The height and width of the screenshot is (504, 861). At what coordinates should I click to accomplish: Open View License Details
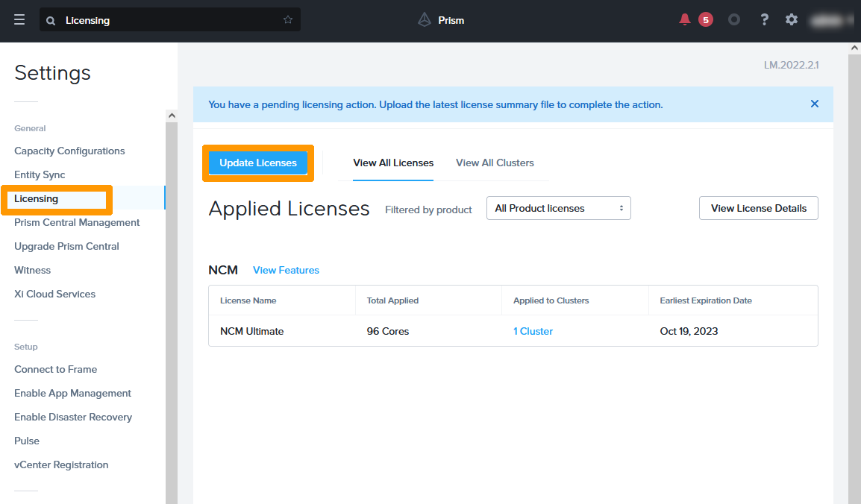pyautogui.click(x=758, y=208)
